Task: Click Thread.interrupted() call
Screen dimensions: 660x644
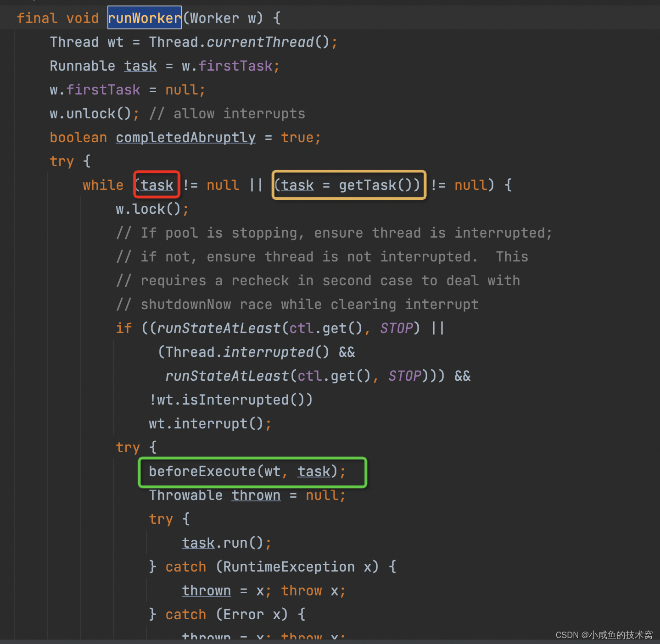Action: tap(247, 352)
